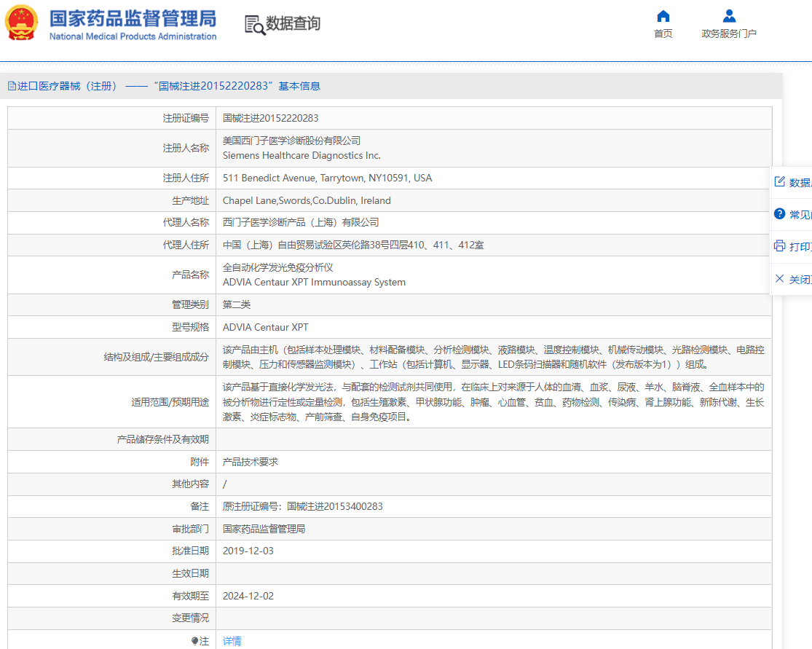812x649 pixels.
Task: Click the 结构及组成 description cell
Action: pos(494,357)
